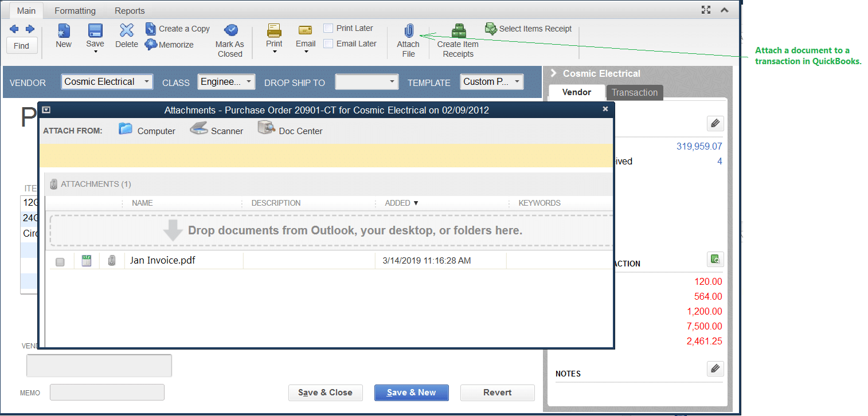Click the New purchase order icon

tap(64, 30)
